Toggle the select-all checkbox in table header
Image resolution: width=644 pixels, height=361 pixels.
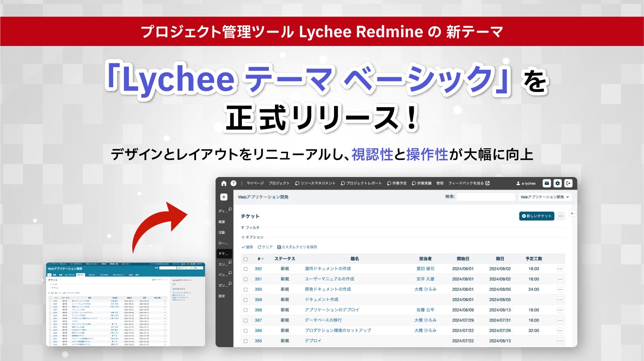pyautogui.click(x=245, y=259)
